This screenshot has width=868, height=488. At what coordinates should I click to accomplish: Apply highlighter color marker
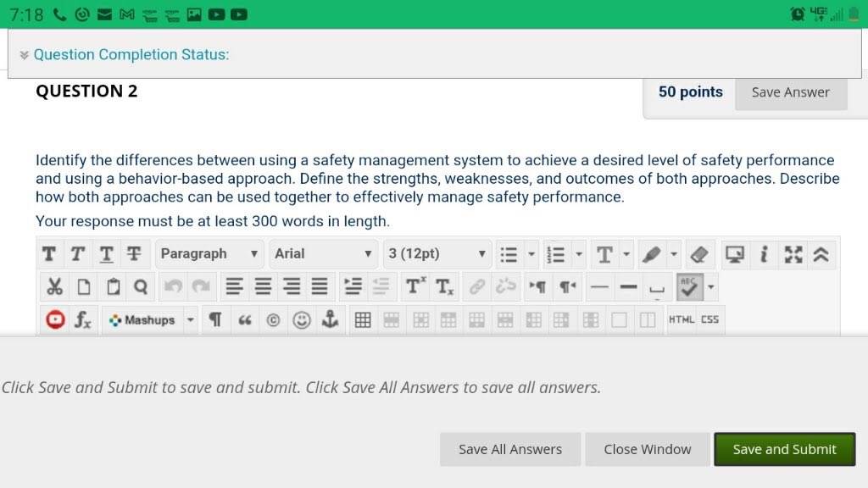coord(652,254)
